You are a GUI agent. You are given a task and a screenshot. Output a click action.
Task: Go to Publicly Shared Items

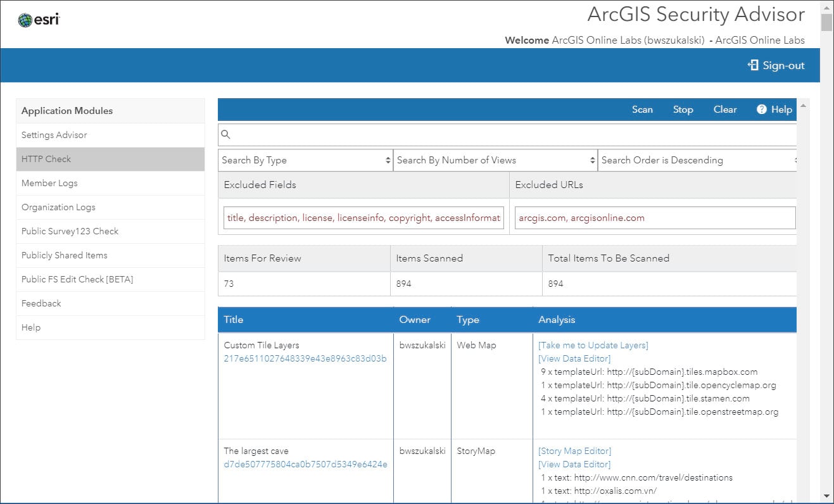click(65, 255)
